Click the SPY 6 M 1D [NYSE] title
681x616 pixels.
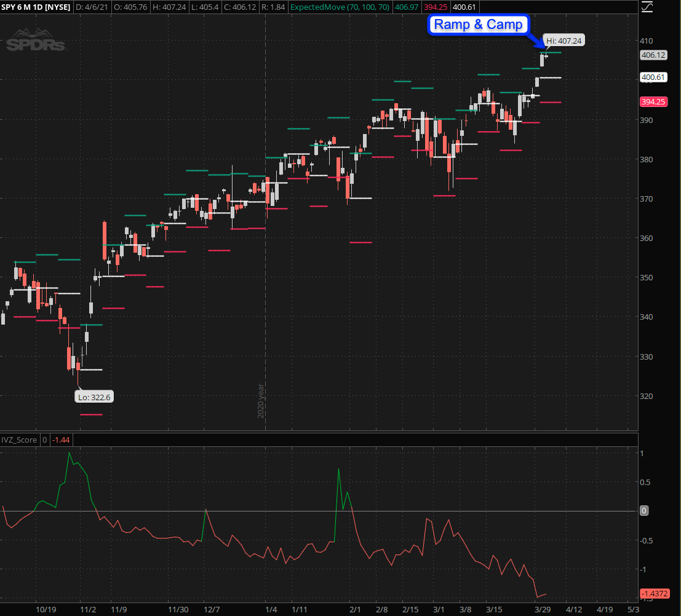pyautogui.click(x=36, y=7)
